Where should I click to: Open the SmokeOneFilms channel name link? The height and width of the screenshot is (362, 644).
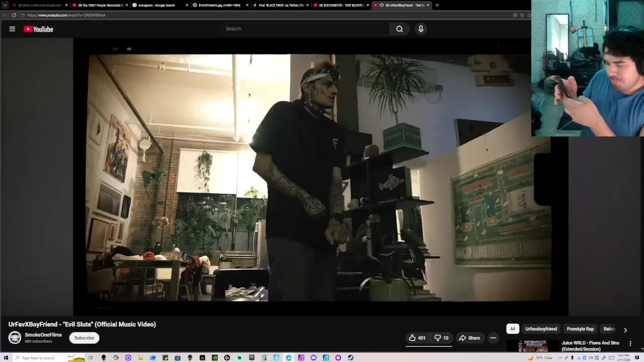point(43,335)
